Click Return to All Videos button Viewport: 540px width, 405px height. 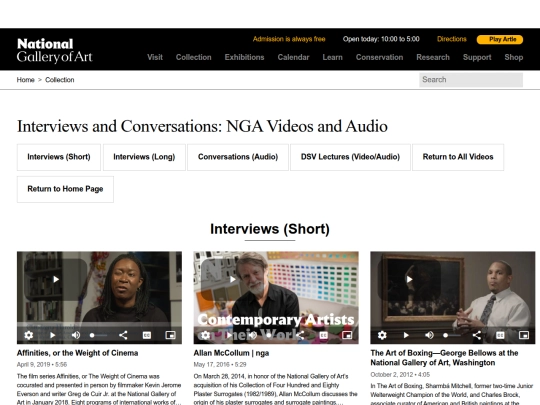(x=458, y=157)
